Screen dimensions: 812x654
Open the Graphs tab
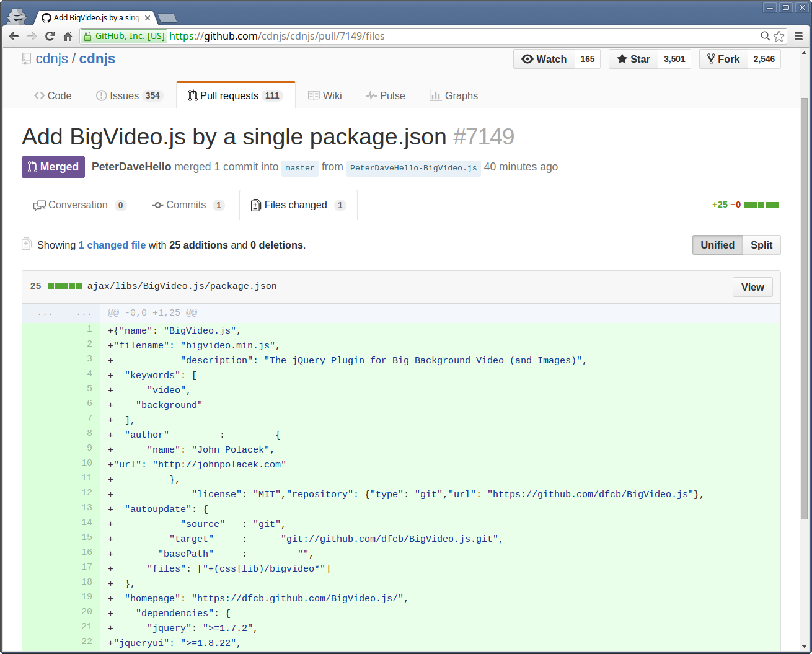[x=454, y=95]
